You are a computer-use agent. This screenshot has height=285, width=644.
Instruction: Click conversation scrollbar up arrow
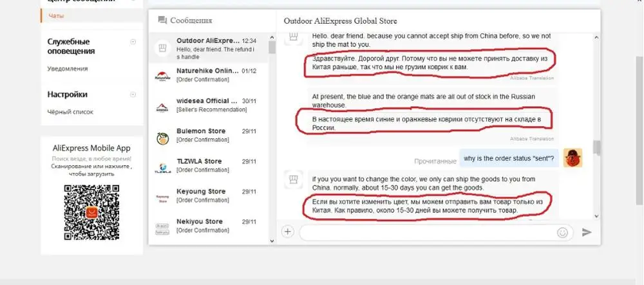(x=596, y=37)
